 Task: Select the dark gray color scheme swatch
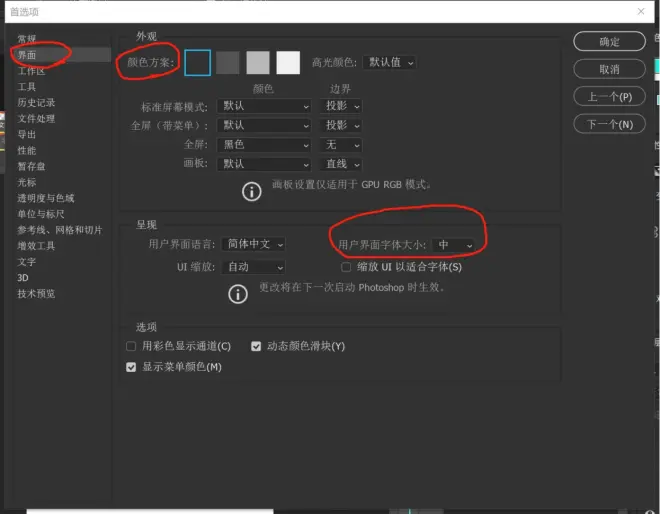coord(228,63)
